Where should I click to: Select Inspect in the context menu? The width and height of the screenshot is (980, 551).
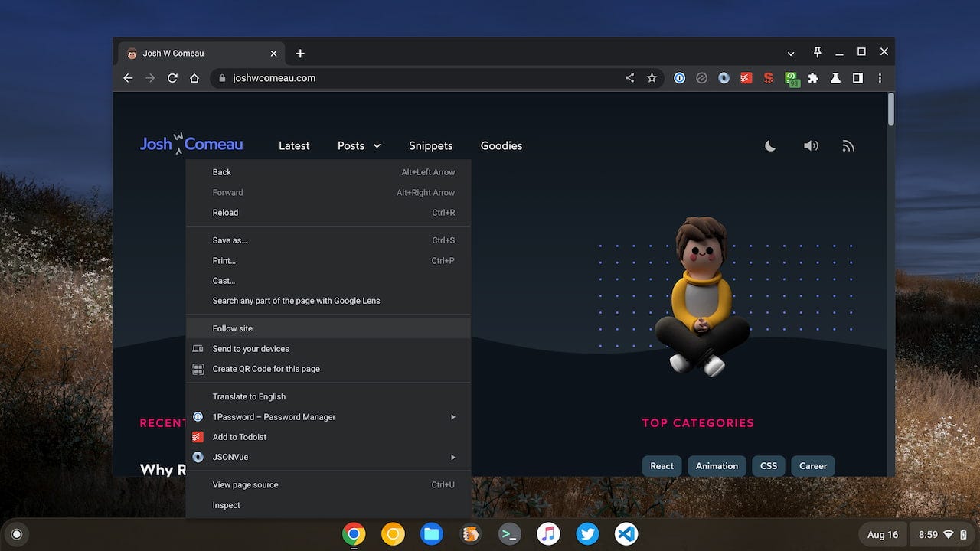coord(328,505)
